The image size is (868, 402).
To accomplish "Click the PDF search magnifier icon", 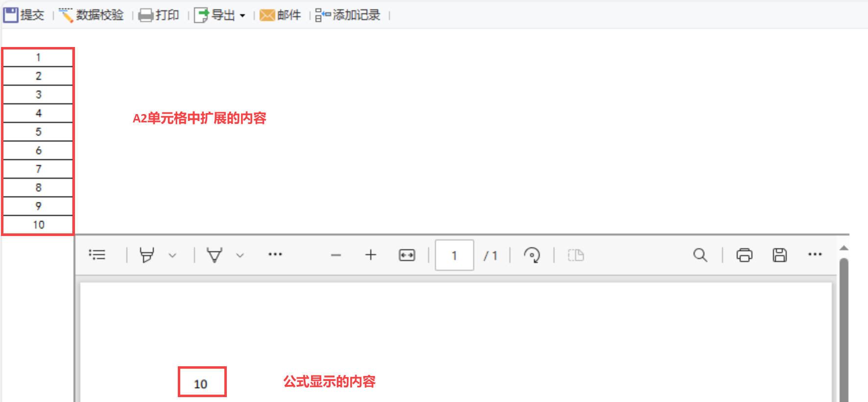I will 700,255.
